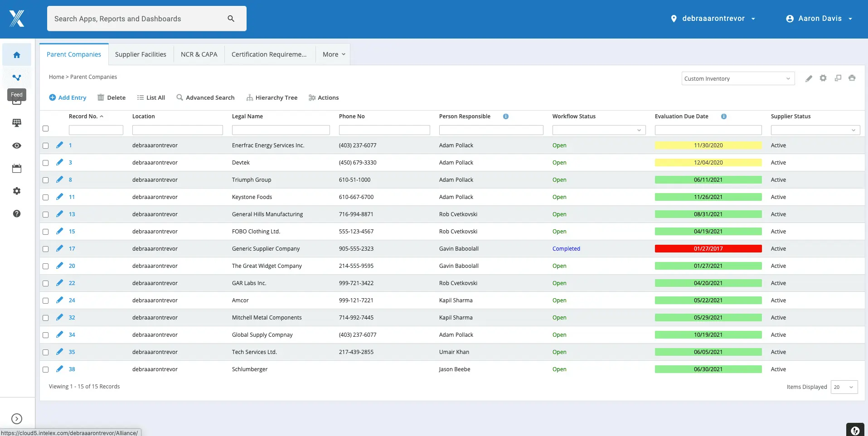The height and width of the screenshot is (436, 868).
Task: Switch to NCR & CAPA tab
Action: 199,54
